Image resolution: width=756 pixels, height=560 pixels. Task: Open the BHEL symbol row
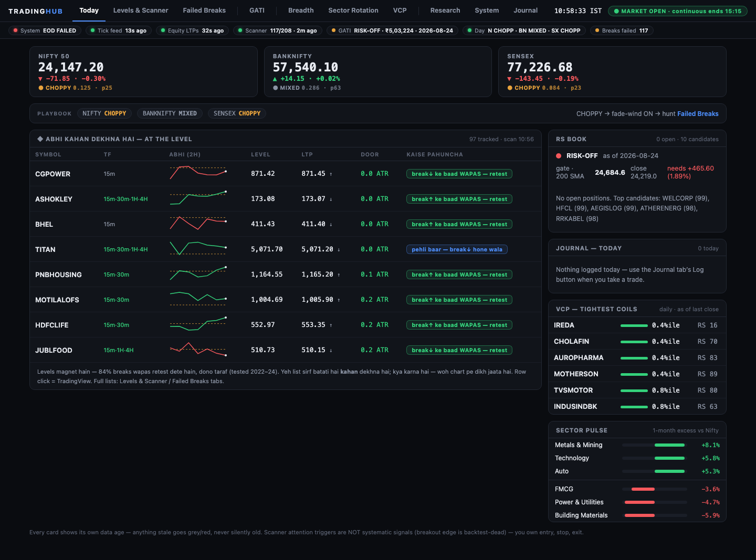pos(286,224)
